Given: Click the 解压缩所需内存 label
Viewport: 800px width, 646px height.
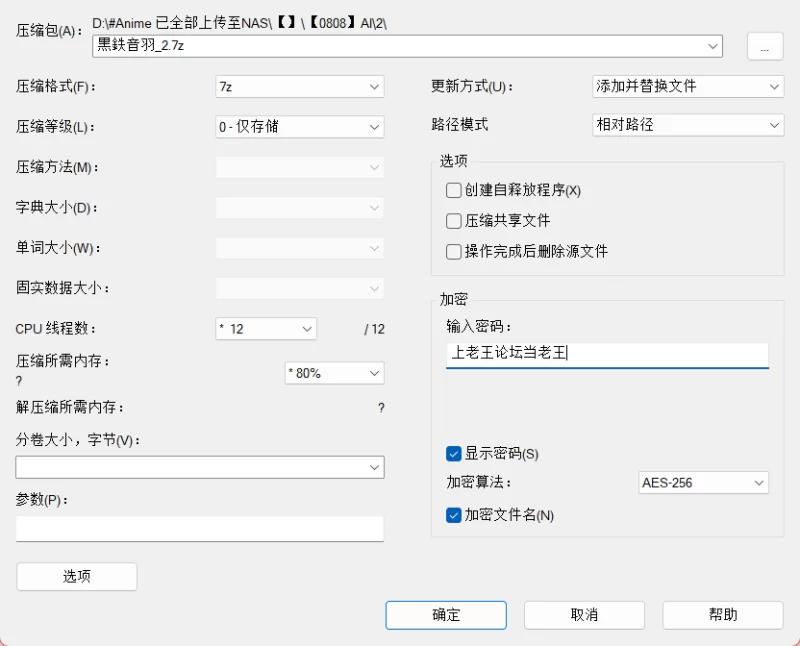Looking at the screenshot, I should coord(70,407).
